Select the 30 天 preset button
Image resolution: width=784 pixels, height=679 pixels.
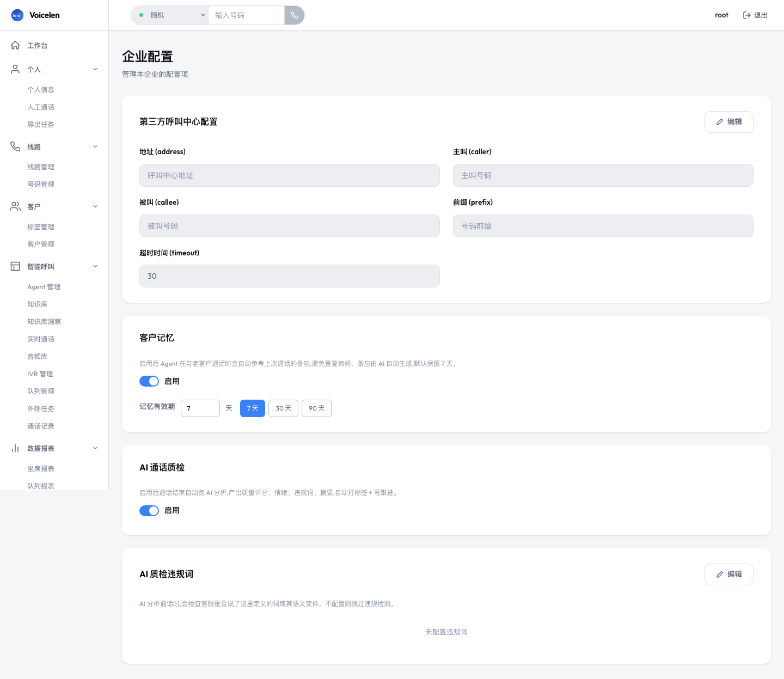(x=283, y=408)
